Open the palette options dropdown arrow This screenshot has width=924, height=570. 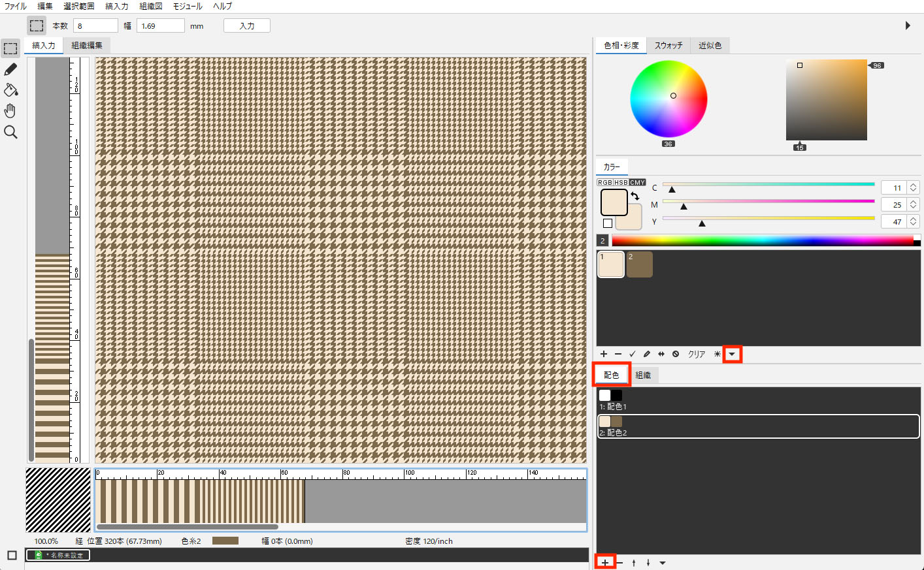tap(732, 354)
